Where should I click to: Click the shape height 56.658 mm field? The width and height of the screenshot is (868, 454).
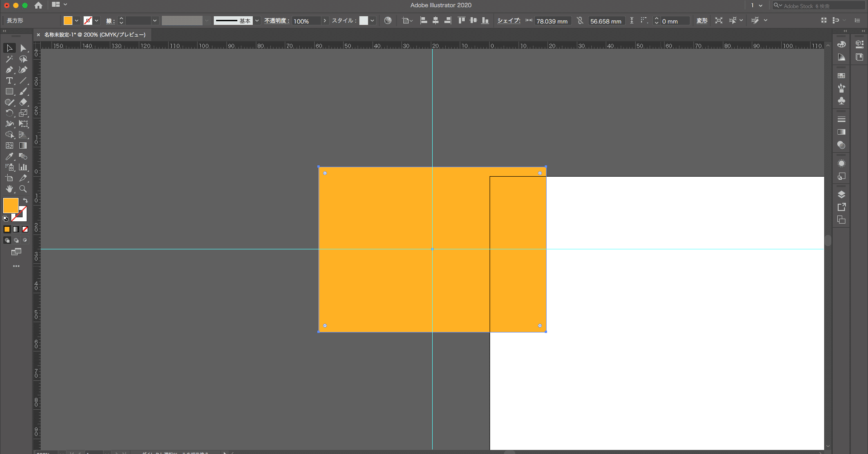point(606,21)
